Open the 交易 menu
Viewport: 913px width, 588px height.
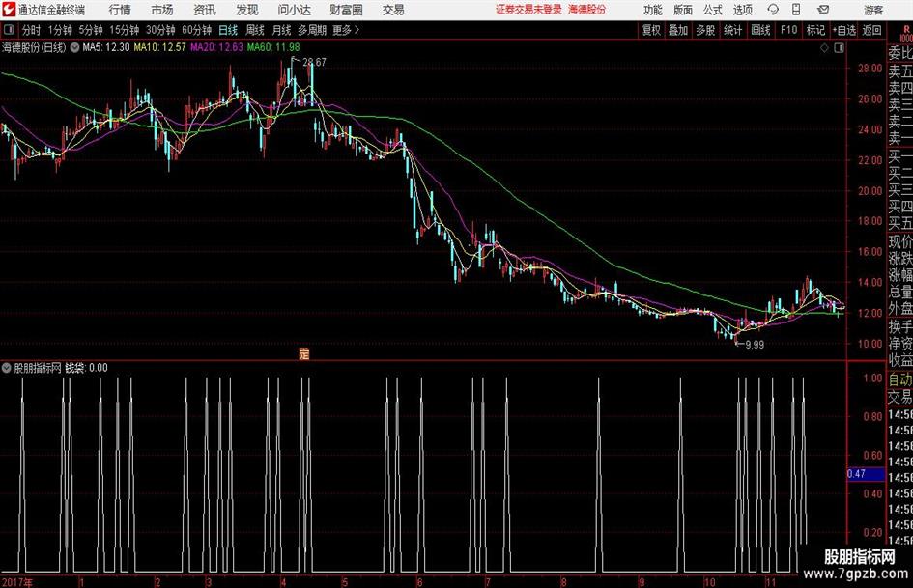coord(393,10)
